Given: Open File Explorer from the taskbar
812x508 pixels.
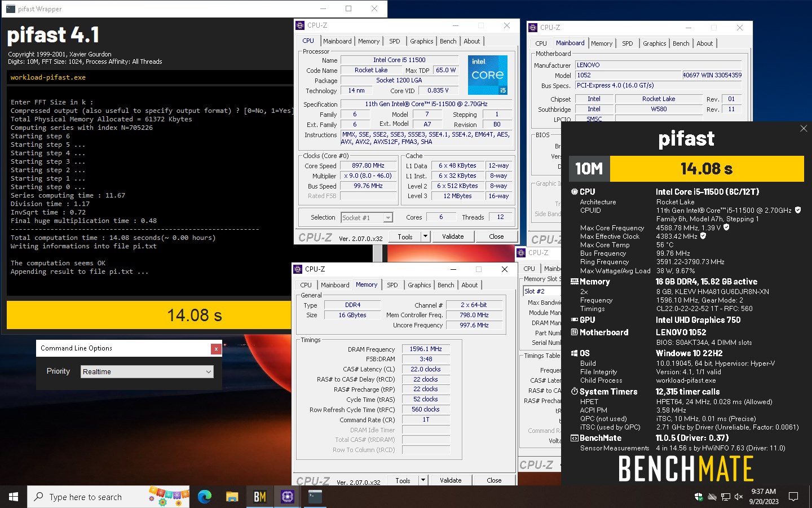Looking at the screenshot, I should 232,497.
